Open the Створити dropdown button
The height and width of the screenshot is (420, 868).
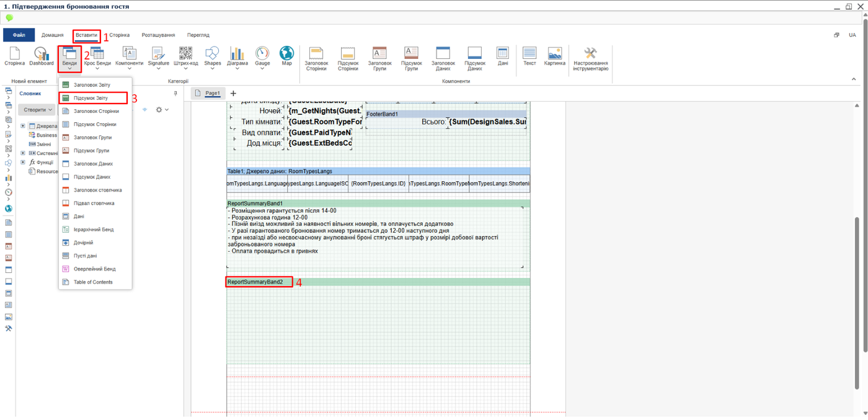[37, 110]
